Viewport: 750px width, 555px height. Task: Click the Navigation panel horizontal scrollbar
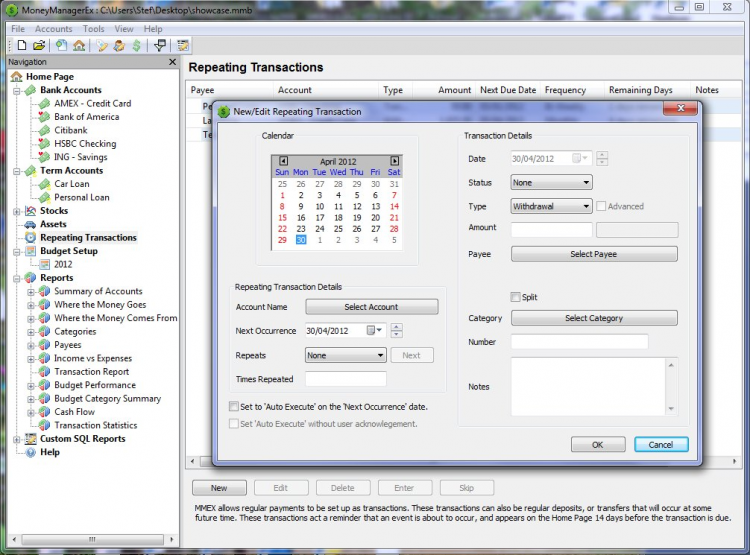click(92, 539)
